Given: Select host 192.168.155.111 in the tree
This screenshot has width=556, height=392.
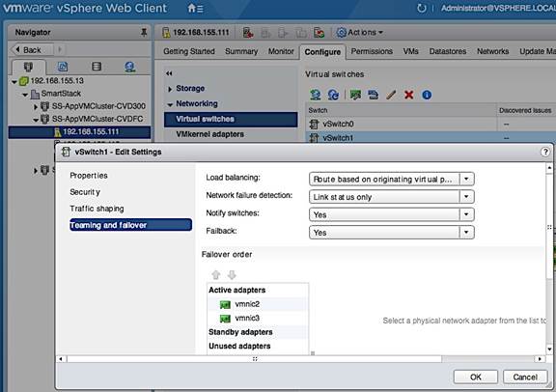Looking at the screenshot, I should (79, 132).
